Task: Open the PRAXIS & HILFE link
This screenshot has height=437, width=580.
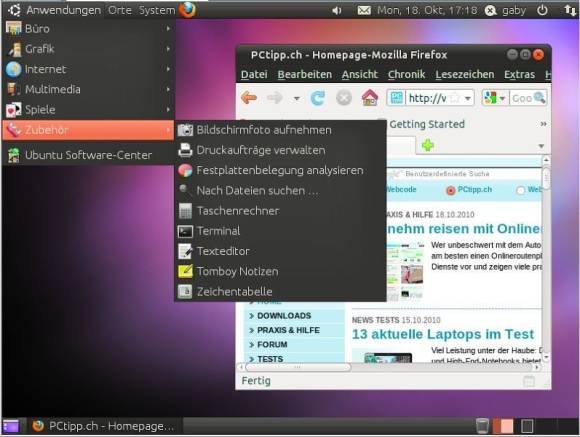Action: point(288,330)
